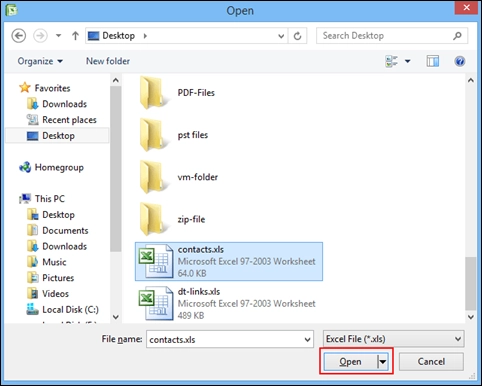The image size is (482, 386).
Task: Open Help with the question mark
Action: [459, 61]
